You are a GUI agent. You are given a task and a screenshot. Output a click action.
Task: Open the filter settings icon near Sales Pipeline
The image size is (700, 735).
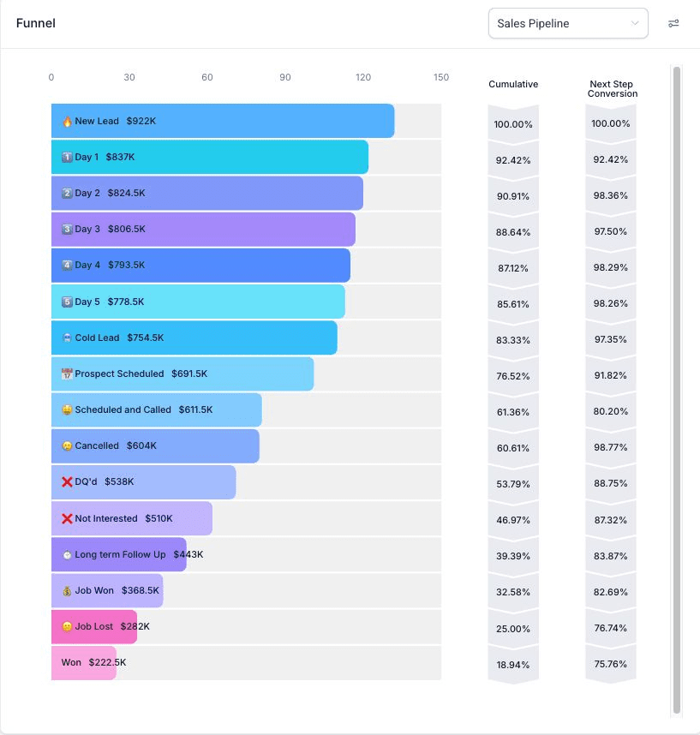[x=673, y=23]
